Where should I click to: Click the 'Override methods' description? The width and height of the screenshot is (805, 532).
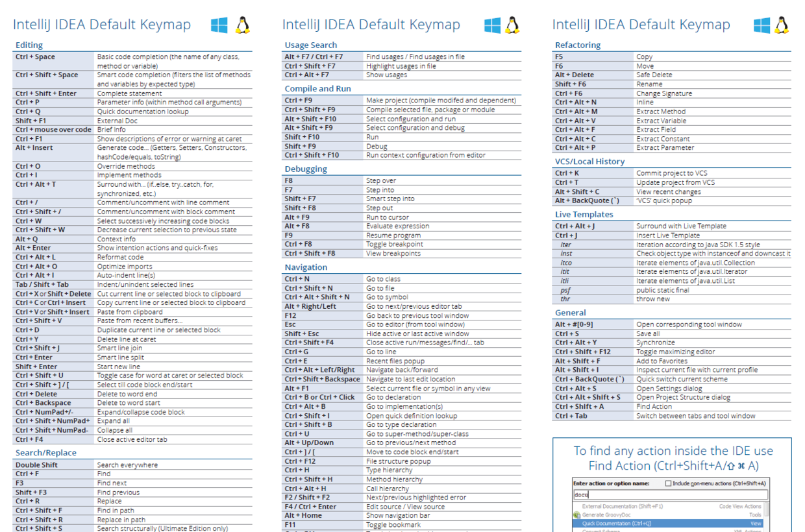(126, 166)
